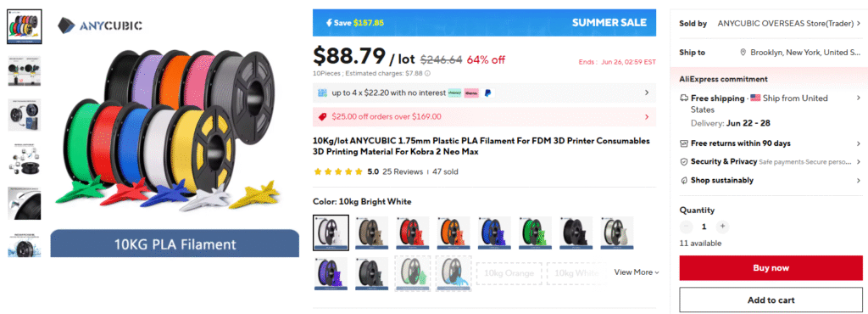Viewport: 868px width, 314px height.
Task: Click the Add to cart button
Action: point(771,300)
